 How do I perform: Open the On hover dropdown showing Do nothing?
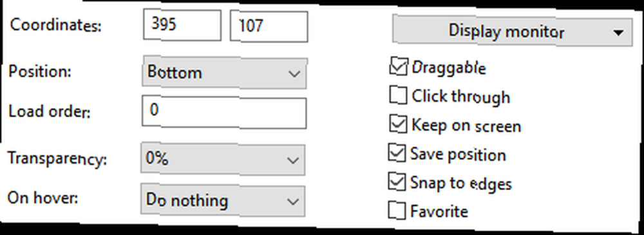223,201
